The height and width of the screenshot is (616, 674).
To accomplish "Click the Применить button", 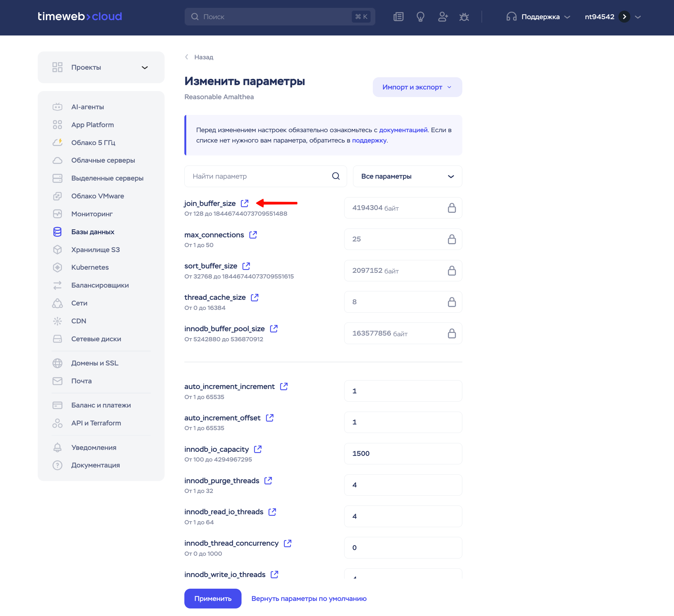I will click(213, 598).
